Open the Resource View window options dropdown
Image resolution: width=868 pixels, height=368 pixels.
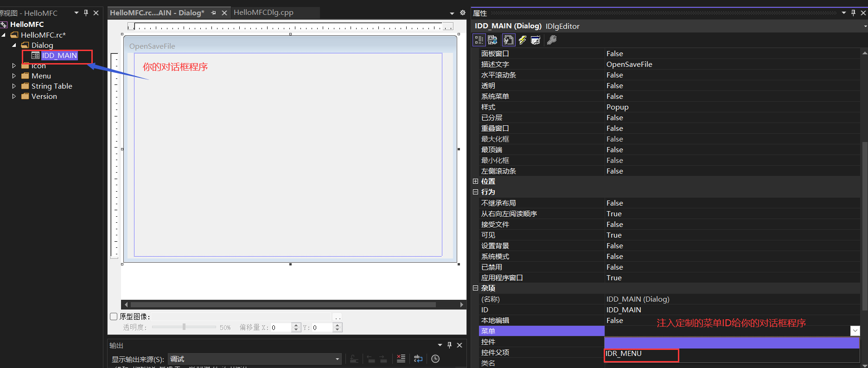point(77,13)
